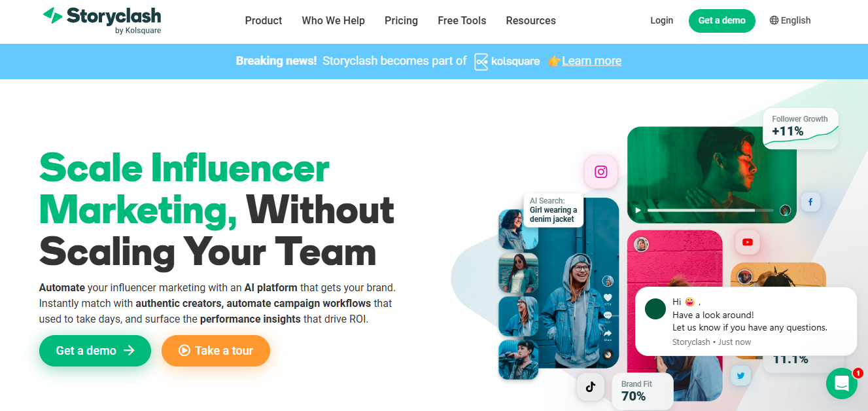Click the video progress bar

coord(710,211)
